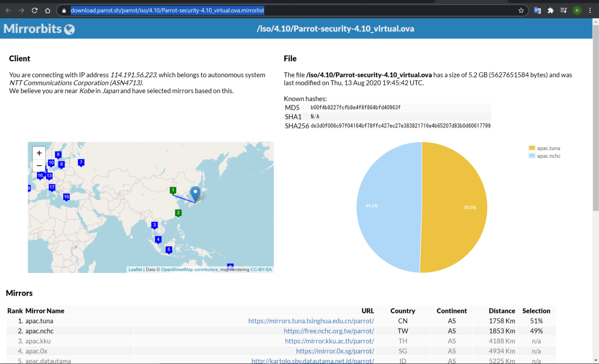599x364 pixels.
Task: Click the light blue apac.nchc legend swatch
Action: pos(532,156)
